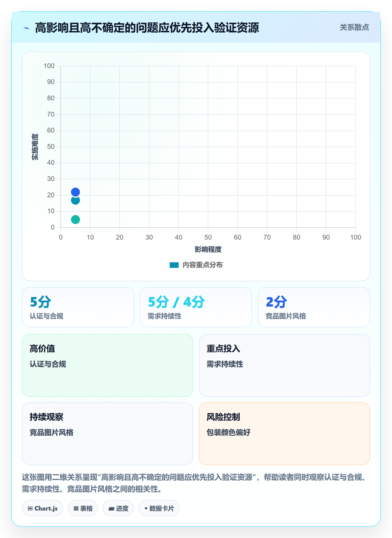392x538 pixels.
Task: Click the 数据卡片 tag chip
Action: pos(159,508)
